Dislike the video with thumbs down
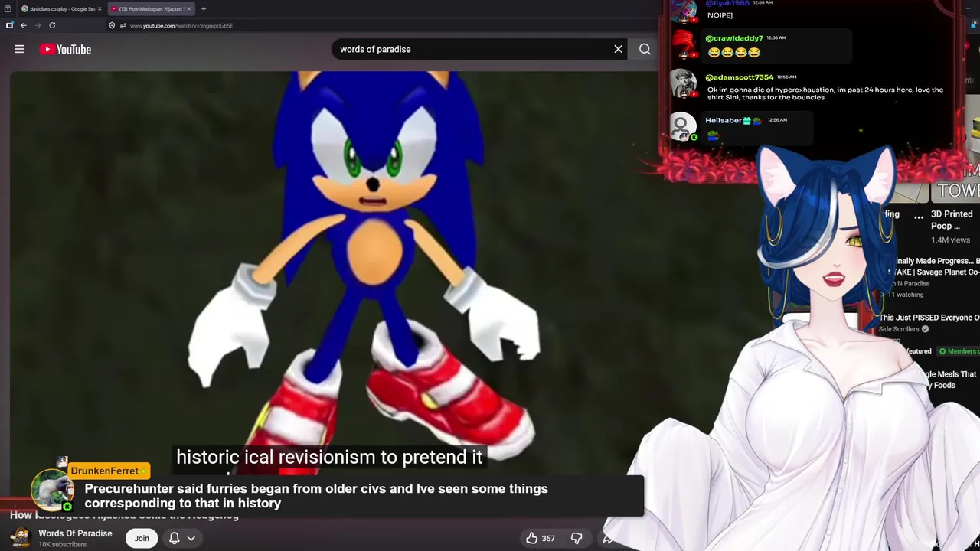Image resolution: width=980 pixels, height=551 pixels. click(x=577, y=538)
